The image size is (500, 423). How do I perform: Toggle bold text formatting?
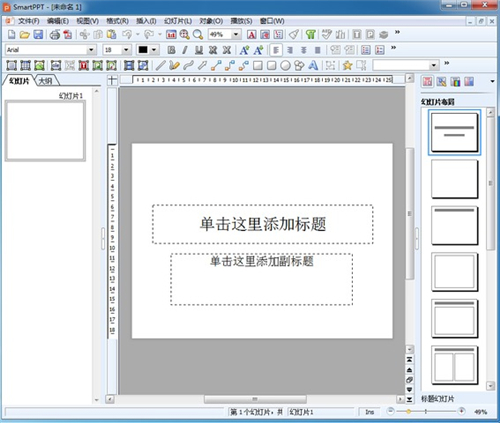point(171,50)
